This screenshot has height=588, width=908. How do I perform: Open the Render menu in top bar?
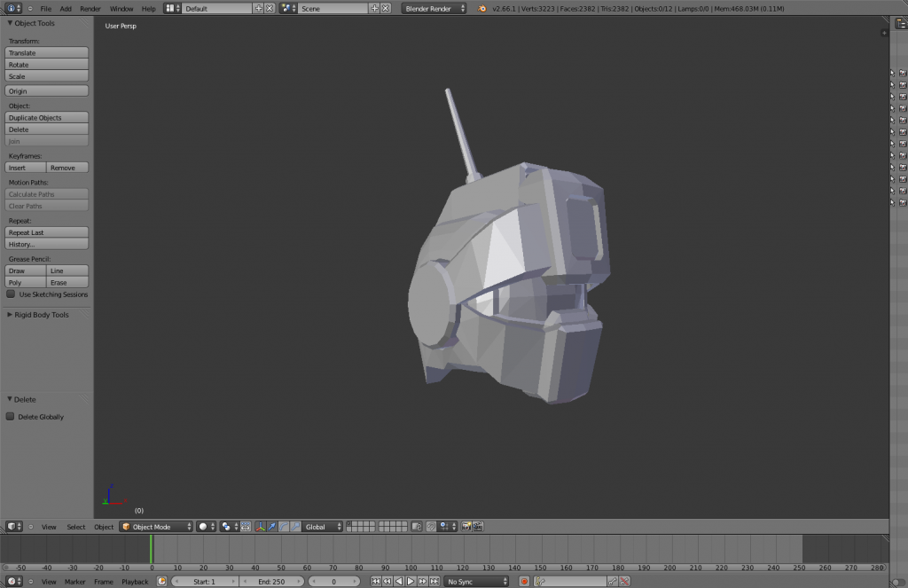[90, 8]
